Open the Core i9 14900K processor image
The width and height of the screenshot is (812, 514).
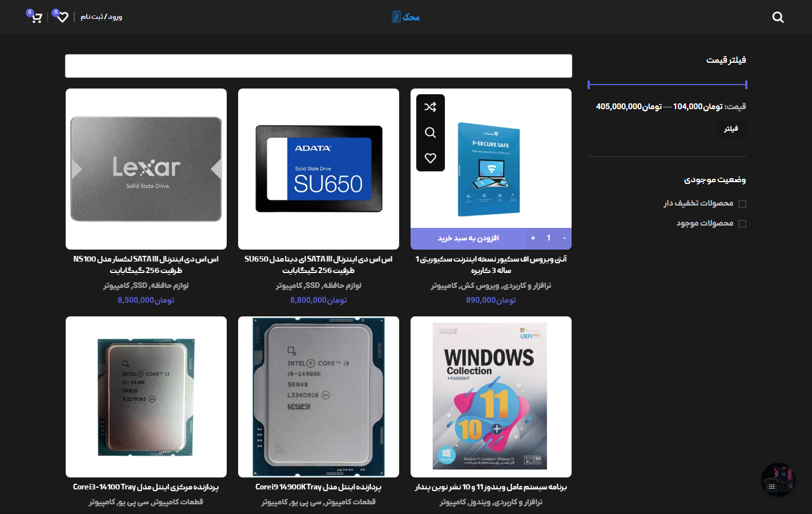[318, 396]
